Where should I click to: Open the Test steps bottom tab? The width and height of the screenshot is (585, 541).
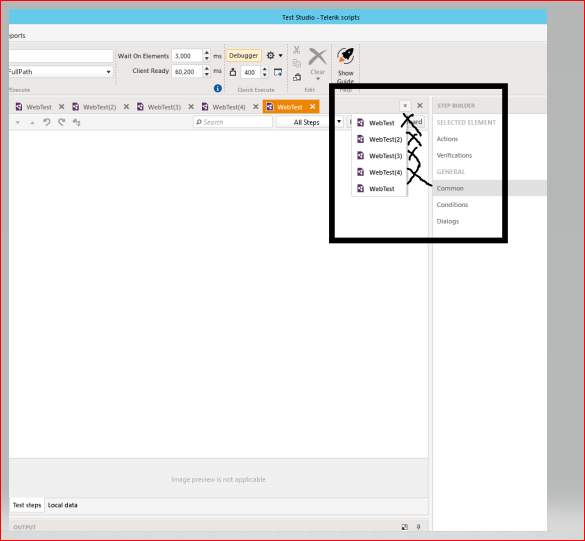tap(27, 505)
